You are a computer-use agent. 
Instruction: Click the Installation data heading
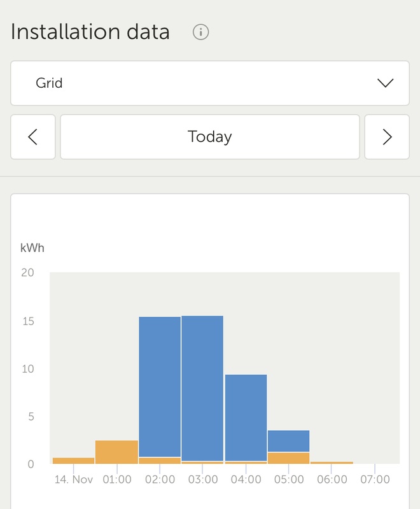(x=90, y=32)
